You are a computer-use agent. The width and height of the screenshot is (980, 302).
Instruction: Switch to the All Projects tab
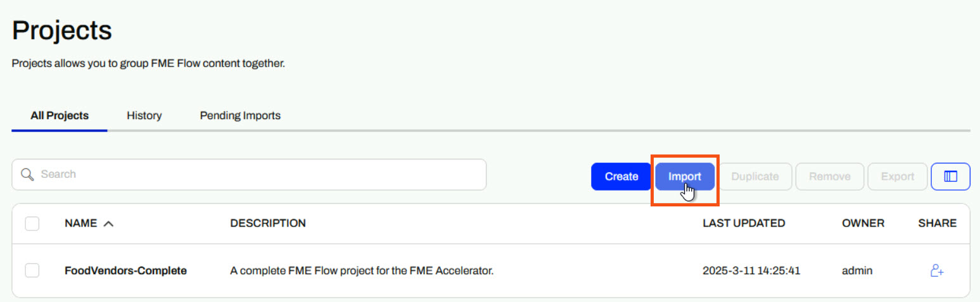60,116
